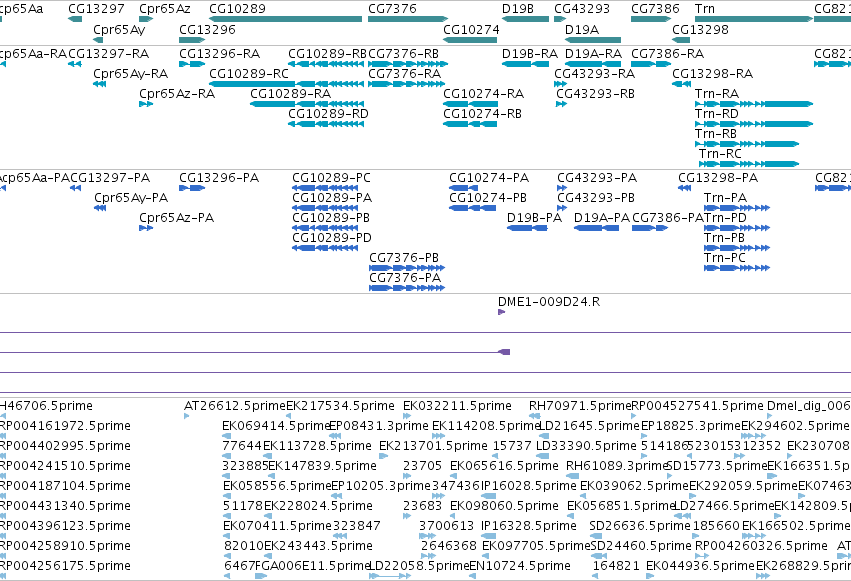Click the CG7376-RB transcript label
This screenshot has width=851, height=581.
click(x=403, y=54)
